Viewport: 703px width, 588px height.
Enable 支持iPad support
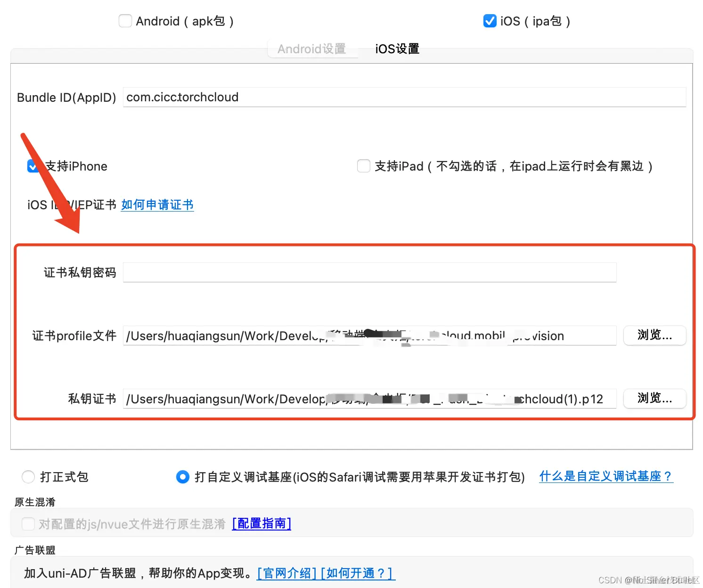pyautogui.click(x=363, y=166)
